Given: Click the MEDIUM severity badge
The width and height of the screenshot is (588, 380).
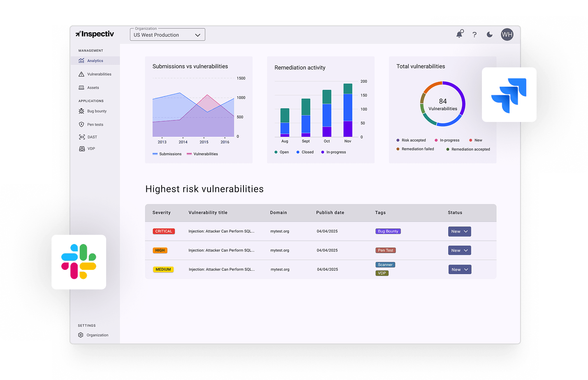Looking at the screenshot, I should (x=163, y=269).
